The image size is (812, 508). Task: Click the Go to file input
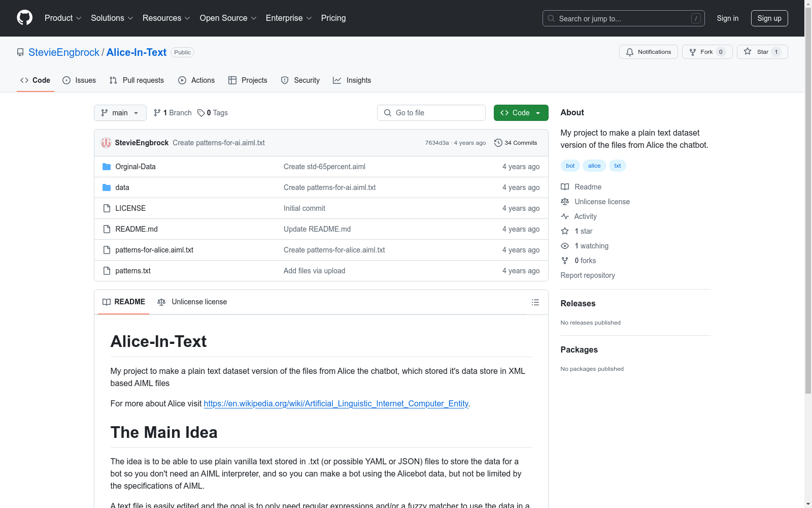coord(431,113)
